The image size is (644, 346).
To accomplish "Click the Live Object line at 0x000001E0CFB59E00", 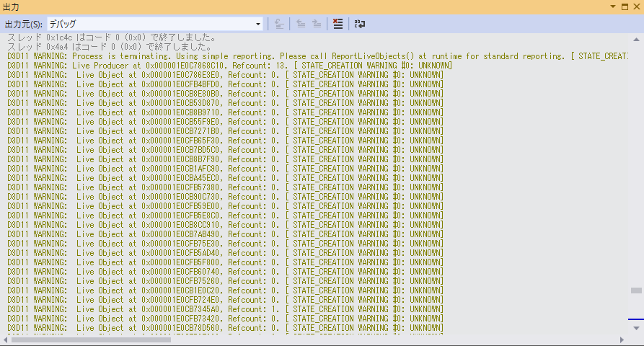I will pyautogui.click(x=226, y=206).
